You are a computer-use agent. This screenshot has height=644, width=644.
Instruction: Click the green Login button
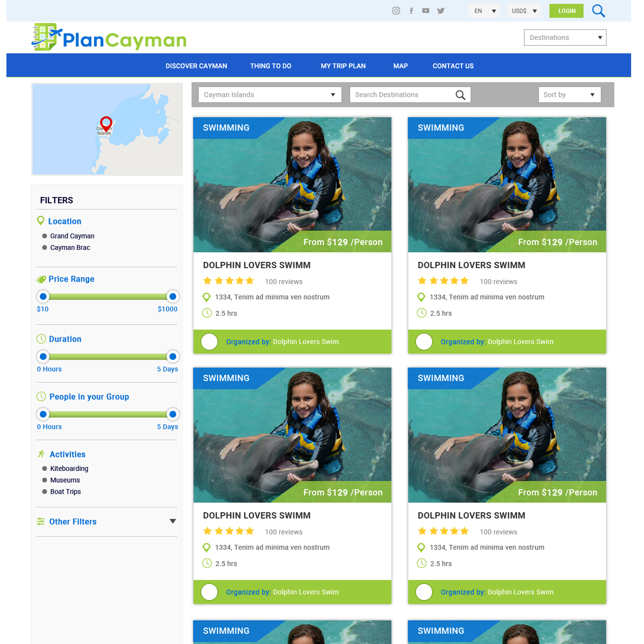(566, 11)
